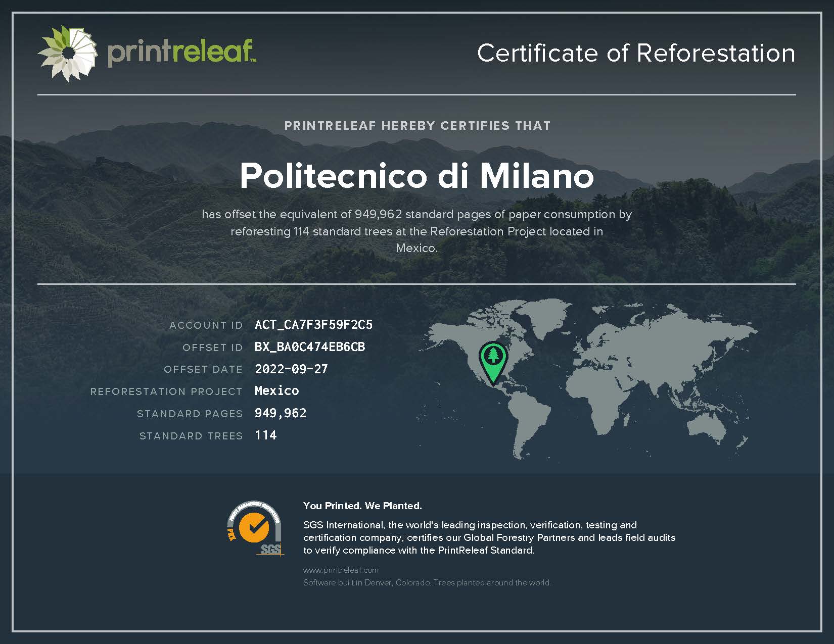Viewport: 834px width, 644px height.
Task: Click the printreleaf wordmark text
Action: (181, 53)
